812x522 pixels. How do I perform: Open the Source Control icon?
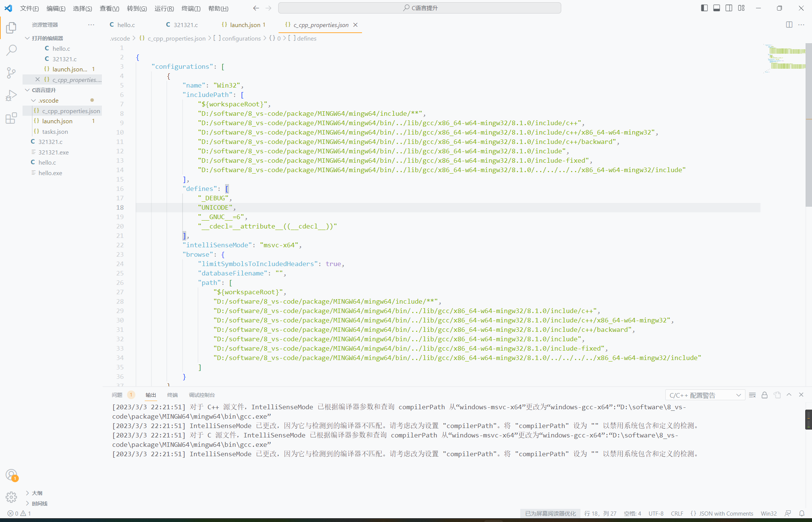tap(11, 73)
